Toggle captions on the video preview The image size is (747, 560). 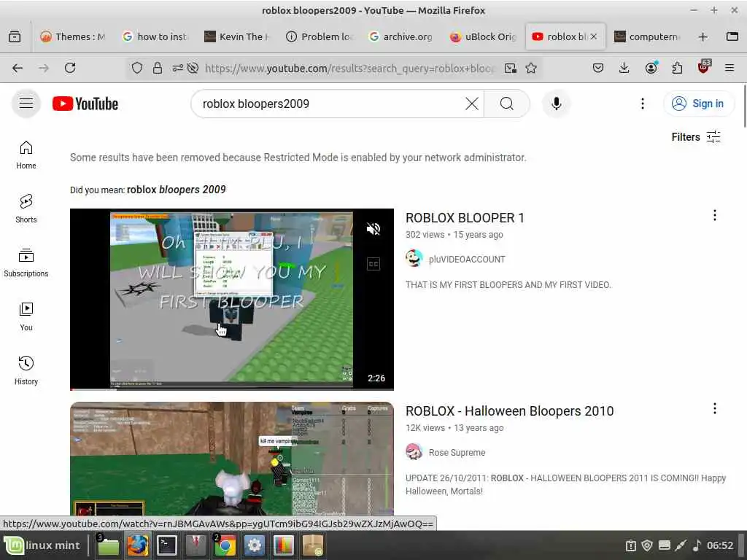(x=373, y=264)
